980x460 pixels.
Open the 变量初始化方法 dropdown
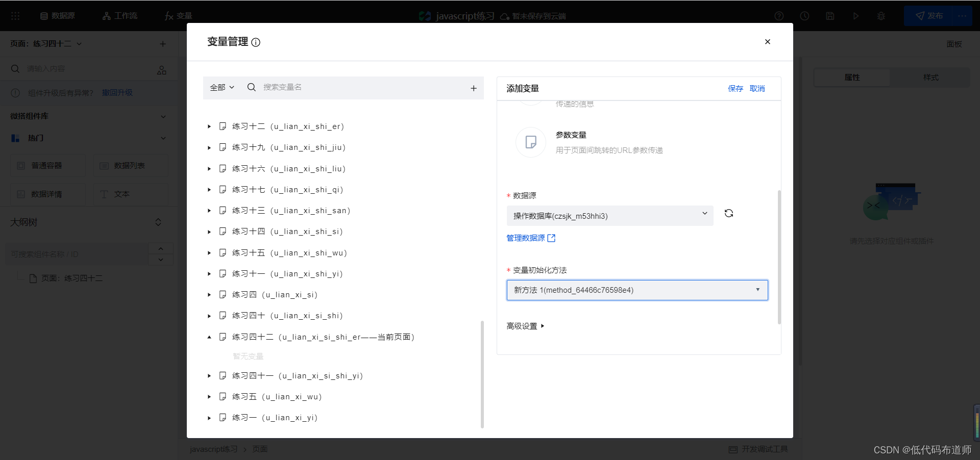point(637,290)
